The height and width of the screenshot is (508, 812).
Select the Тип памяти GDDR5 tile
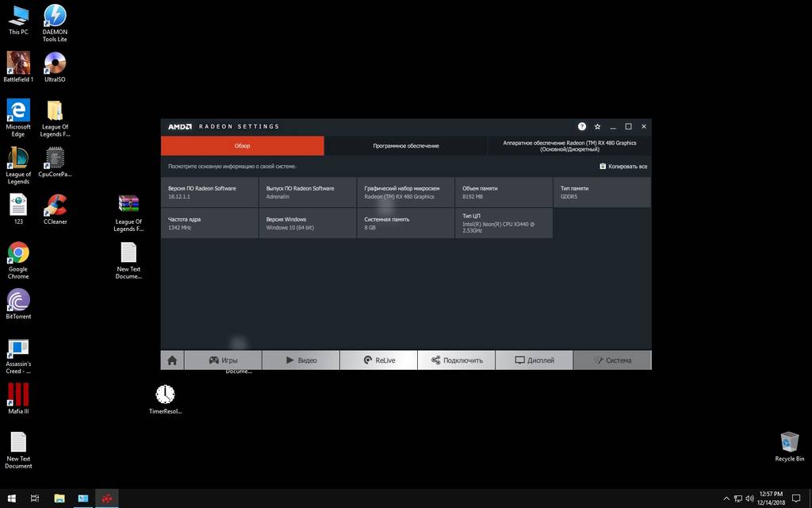point(603,192)
